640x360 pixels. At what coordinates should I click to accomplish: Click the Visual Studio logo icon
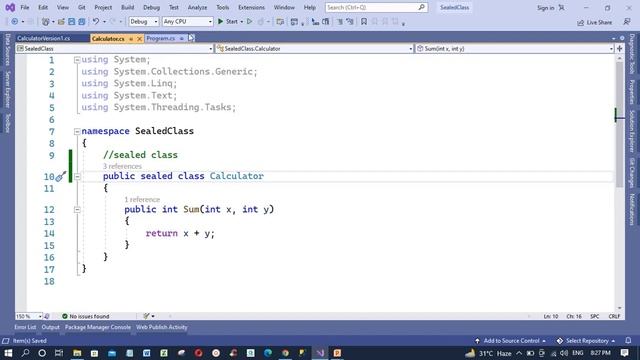click(10, 7)
